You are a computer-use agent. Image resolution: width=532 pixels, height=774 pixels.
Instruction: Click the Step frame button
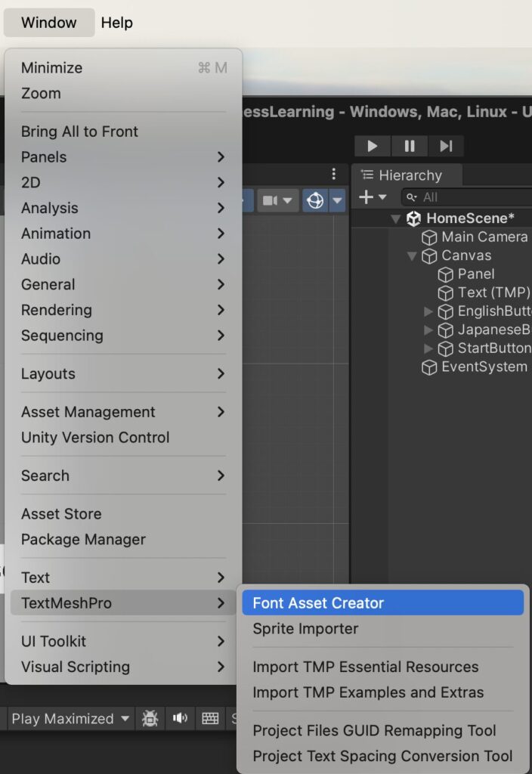[x=446, y=146]
